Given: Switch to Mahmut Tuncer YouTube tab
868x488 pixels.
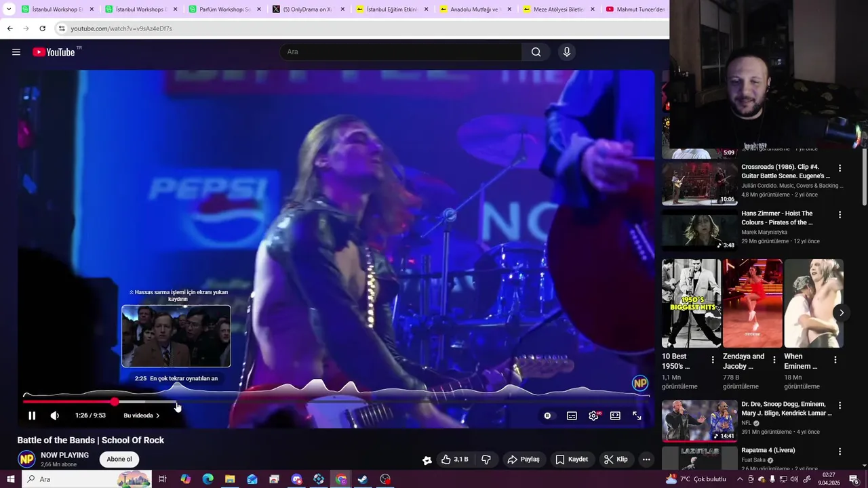Looking at the screenshot, I should coord(636,9).
